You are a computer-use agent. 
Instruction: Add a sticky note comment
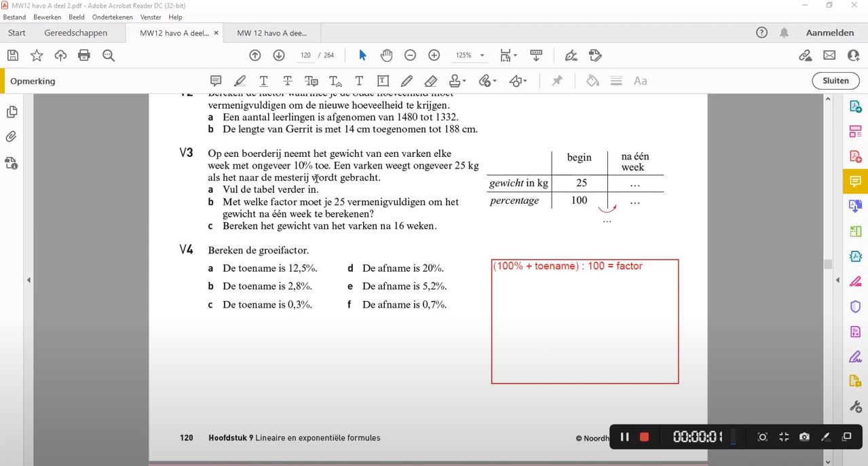coord(216,81)
